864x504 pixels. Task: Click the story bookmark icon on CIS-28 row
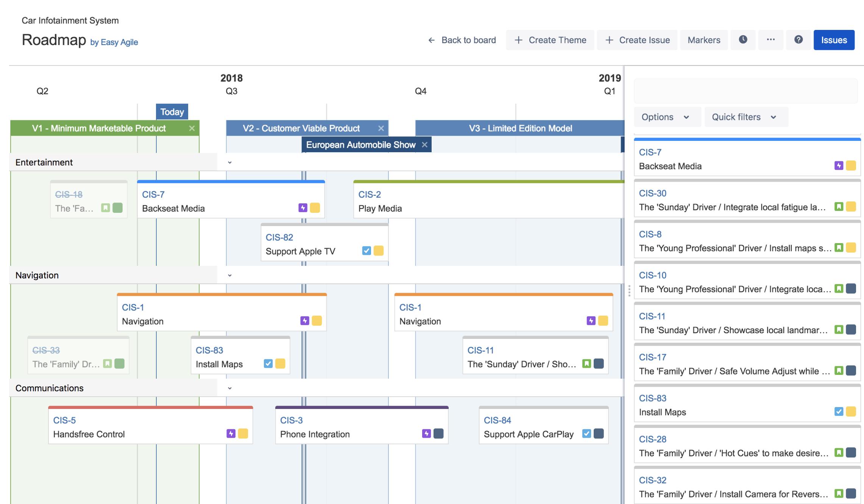[x=839, y=452]
